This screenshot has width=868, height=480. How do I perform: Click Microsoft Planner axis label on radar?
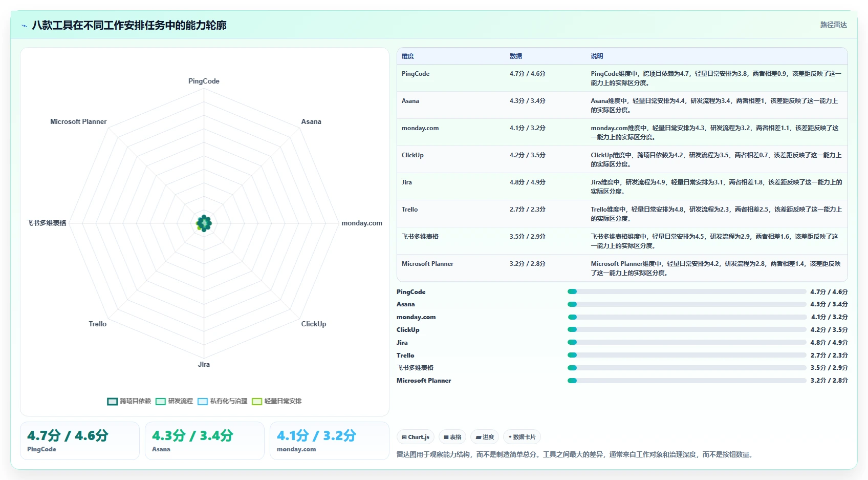pyautogui.click(x=78, y=121)
